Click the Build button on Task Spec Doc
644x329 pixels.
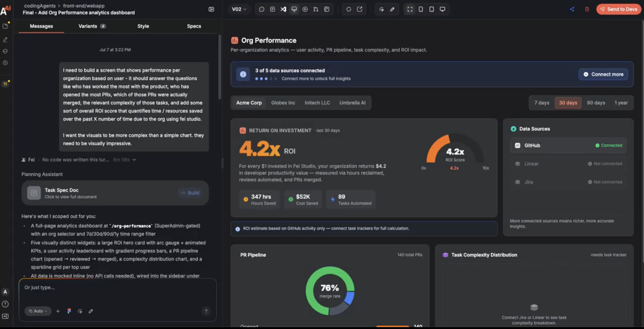click(190, 193)
